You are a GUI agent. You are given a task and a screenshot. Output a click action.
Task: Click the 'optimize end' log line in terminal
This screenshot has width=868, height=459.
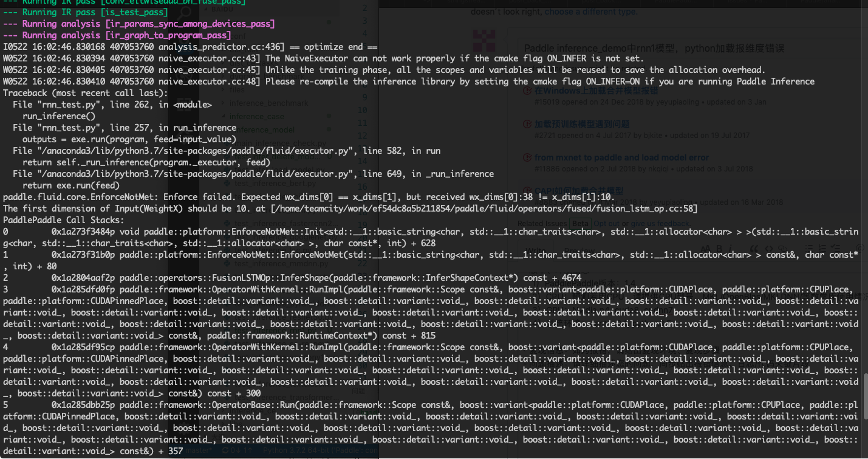tap(191, 47)
